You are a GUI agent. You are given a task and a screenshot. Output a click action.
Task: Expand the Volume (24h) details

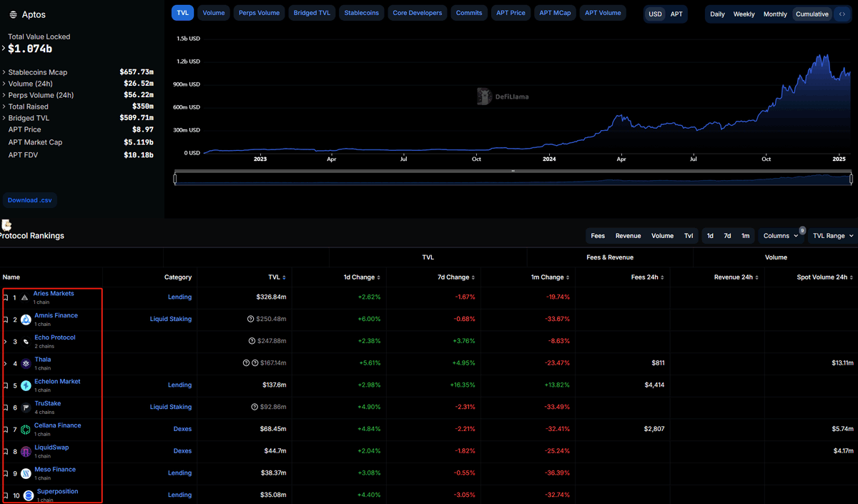point(4,84)
